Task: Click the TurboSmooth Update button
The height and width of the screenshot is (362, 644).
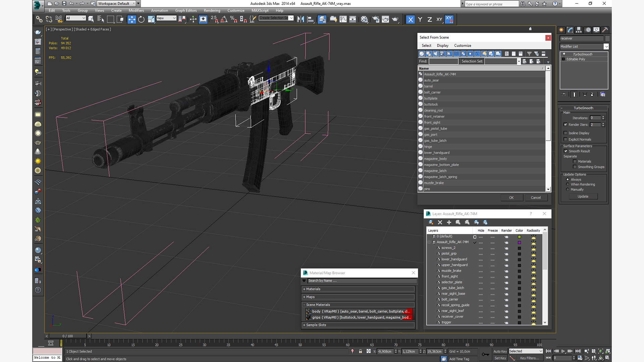Action: click(x=583, y=196)
